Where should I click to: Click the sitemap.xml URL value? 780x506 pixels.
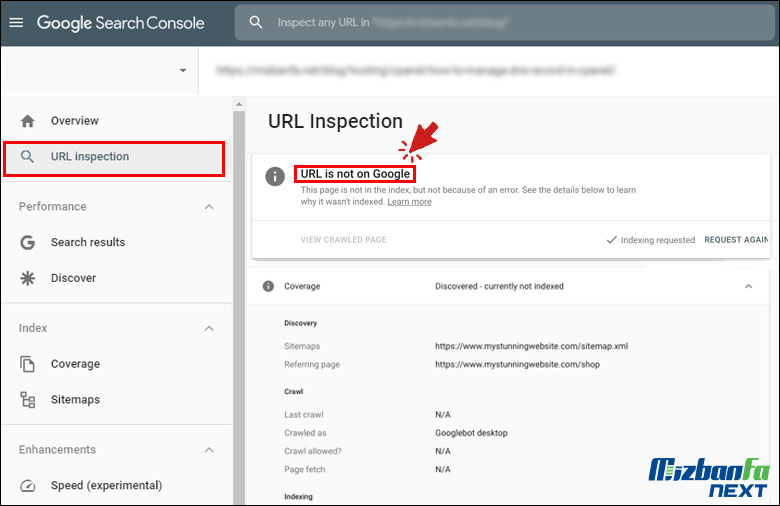pos(531,346)
